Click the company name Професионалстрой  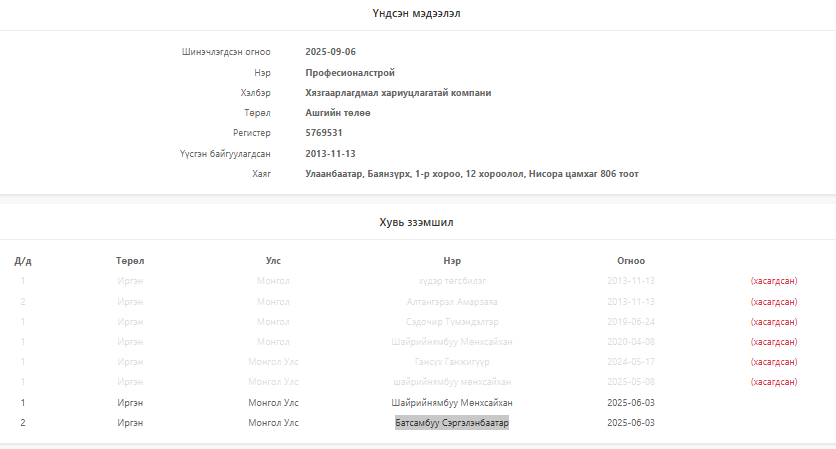[350, 72]
